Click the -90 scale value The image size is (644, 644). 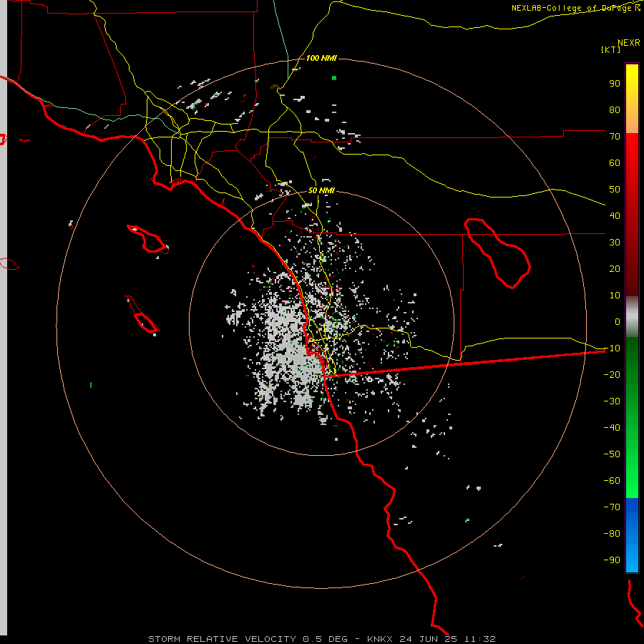tap(612, 560)
